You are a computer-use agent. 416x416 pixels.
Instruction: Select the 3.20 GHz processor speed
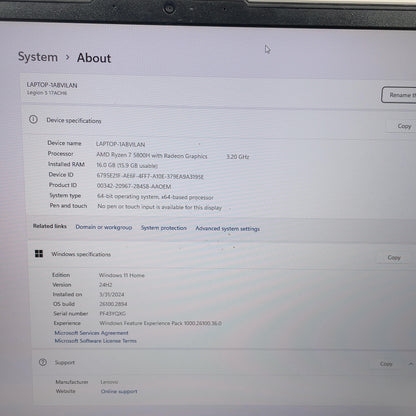(x=238, y=156)
